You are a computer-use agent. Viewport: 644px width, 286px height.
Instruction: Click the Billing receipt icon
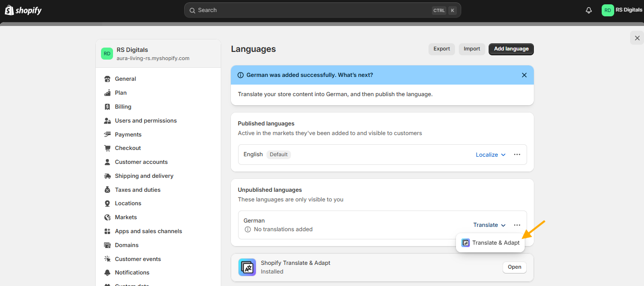[x=107, y=107]
